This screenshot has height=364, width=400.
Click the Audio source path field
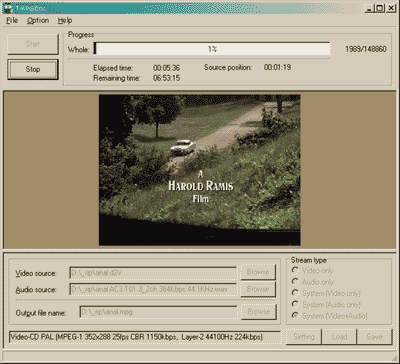(153, 289)
